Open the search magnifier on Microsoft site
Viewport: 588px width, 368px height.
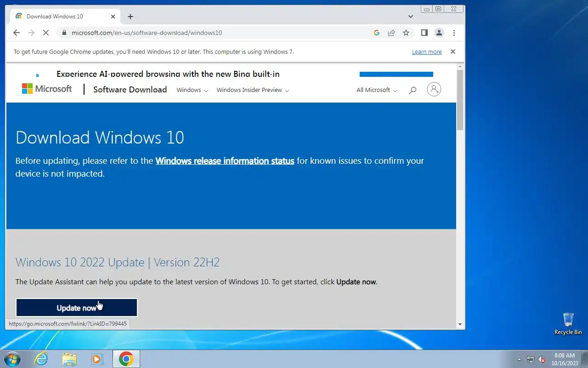tap(413, 90)
